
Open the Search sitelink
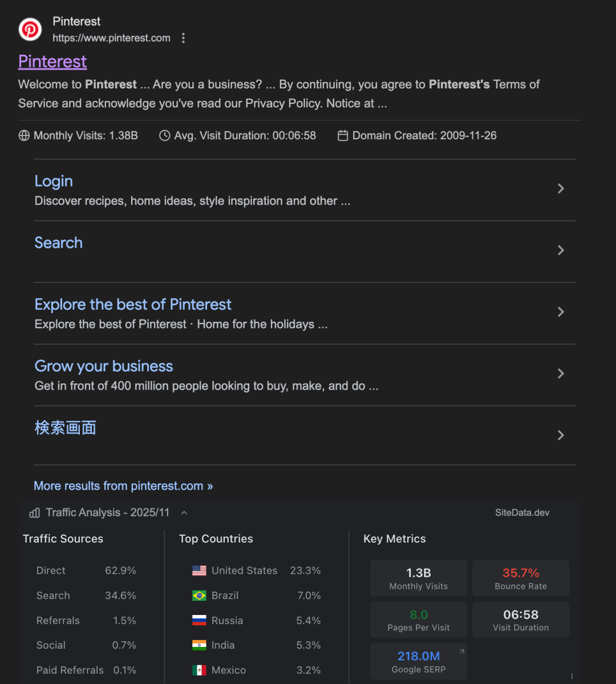coord(58,242)
